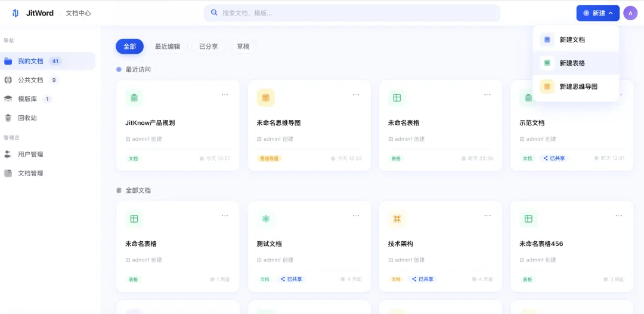Screen dimensions: 644x314
Task: Open 用户管理 admin page
Action: click(x=48, y=155)
